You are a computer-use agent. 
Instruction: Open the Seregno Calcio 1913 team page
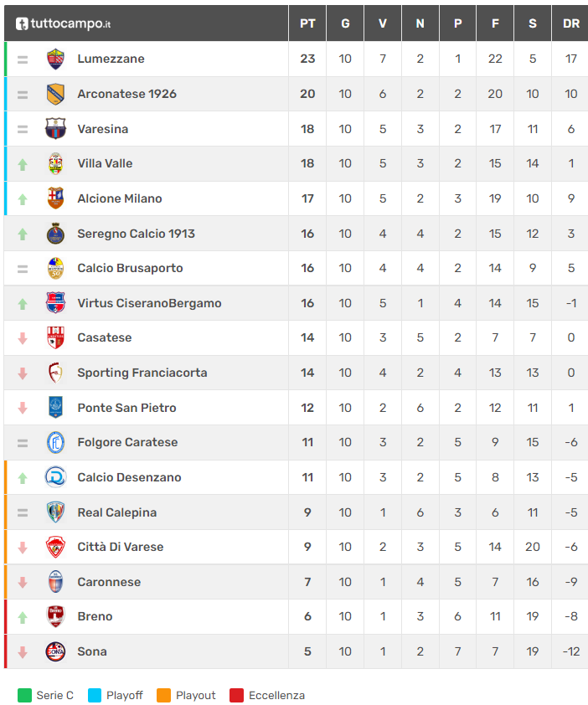[x=136, y=234]
